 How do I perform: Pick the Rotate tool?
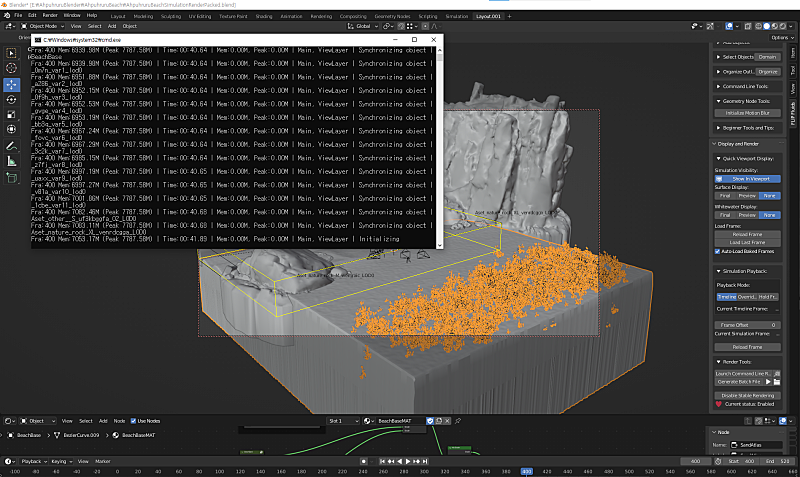point(12,99)
